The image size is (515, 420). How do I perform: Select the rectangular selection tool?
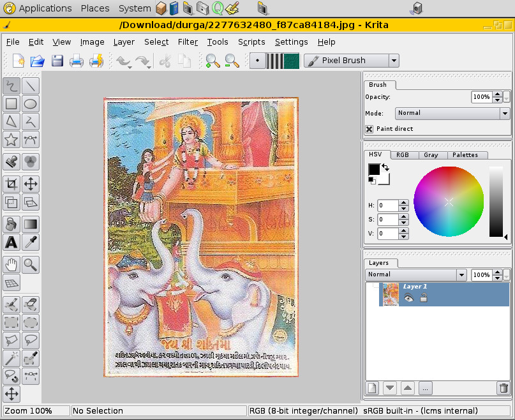11,323
